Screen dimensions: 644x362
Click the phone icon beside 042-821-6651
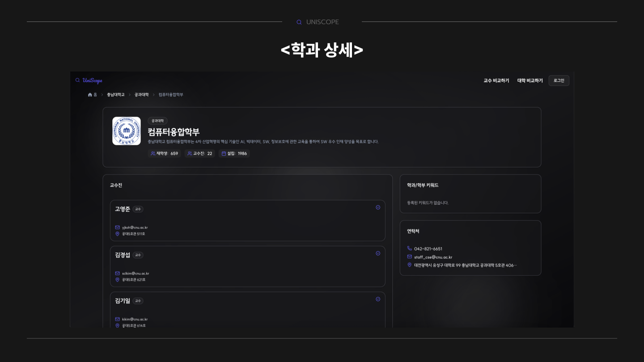click(409, 248)
